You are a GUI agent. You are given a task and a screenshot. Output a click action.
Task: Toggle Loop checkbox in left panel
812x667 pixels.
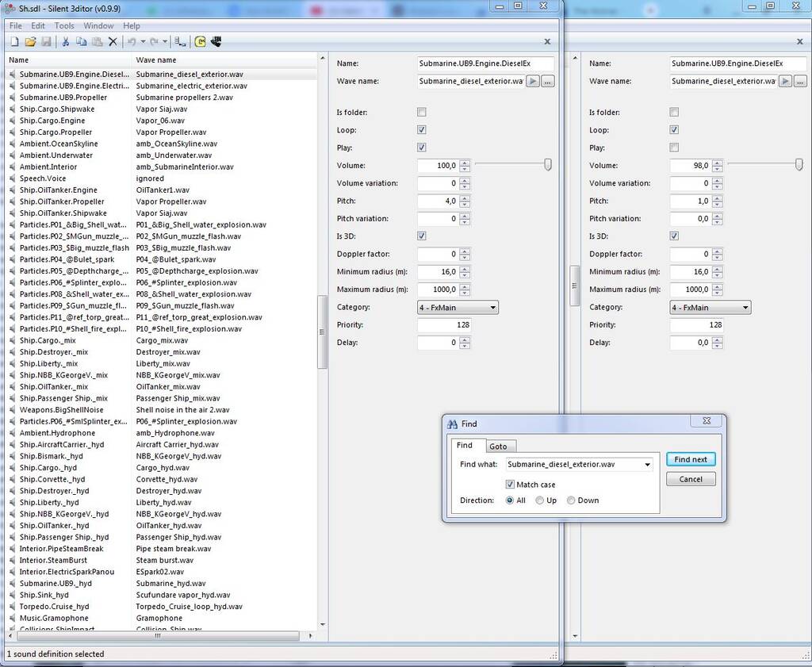(x=422, y=130)
